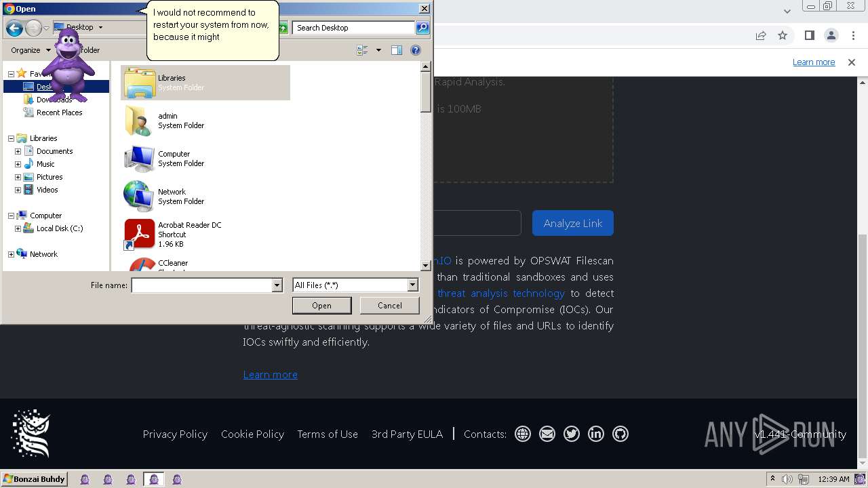Click the Open button in dialog
Image resolution: width=868 pixels, height=488 pixels.
point(321,306)
